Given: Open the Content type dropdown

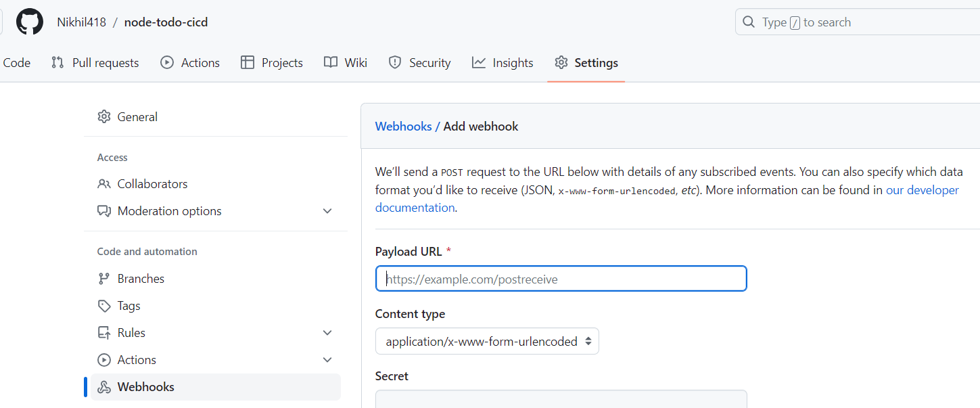Looking at the screenshot, I should tap(487, 342).
